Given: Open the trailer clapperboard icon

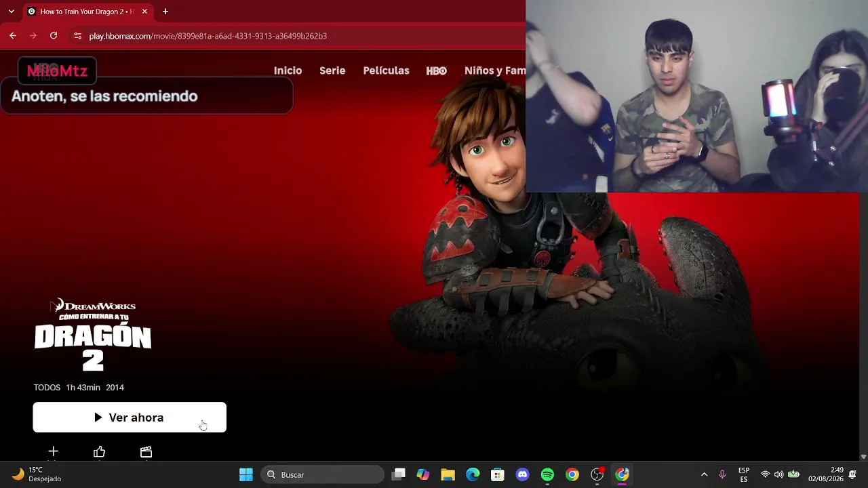Looking at the screenshot, I should tap(146, 451).
